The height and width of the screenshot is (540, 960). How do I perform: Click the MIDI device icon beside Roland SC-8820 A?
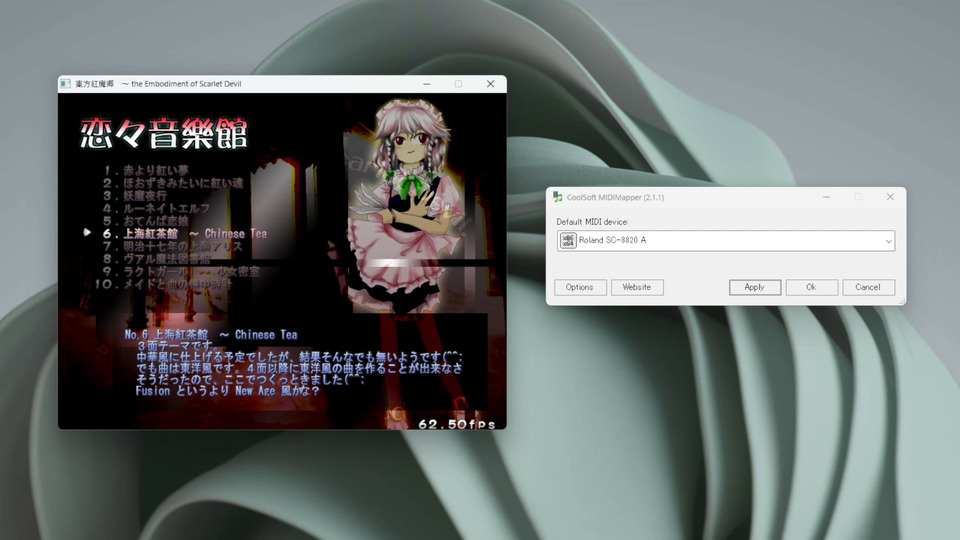[568, 241]
